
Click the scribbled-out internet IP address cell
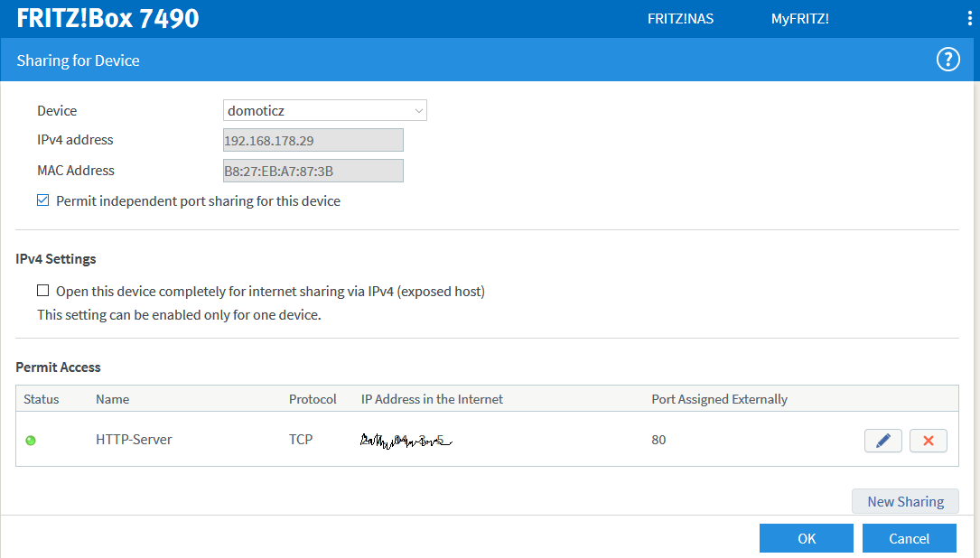click(x=406, y=441)
